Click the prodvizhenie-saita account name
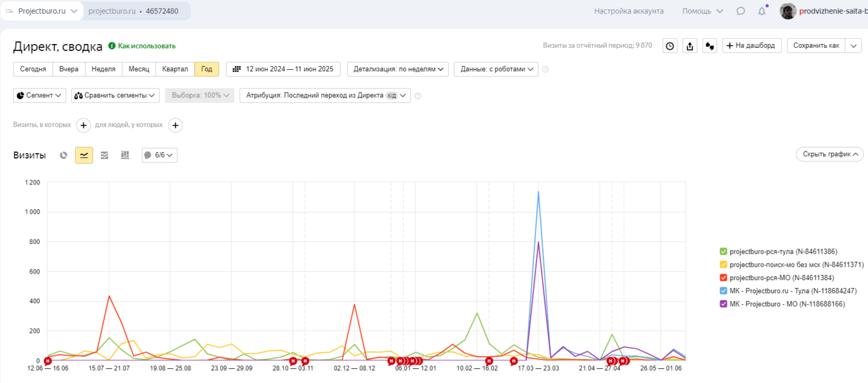Viewport: 868px width, 383px height. pyautogui.click(x=834, y=11)
